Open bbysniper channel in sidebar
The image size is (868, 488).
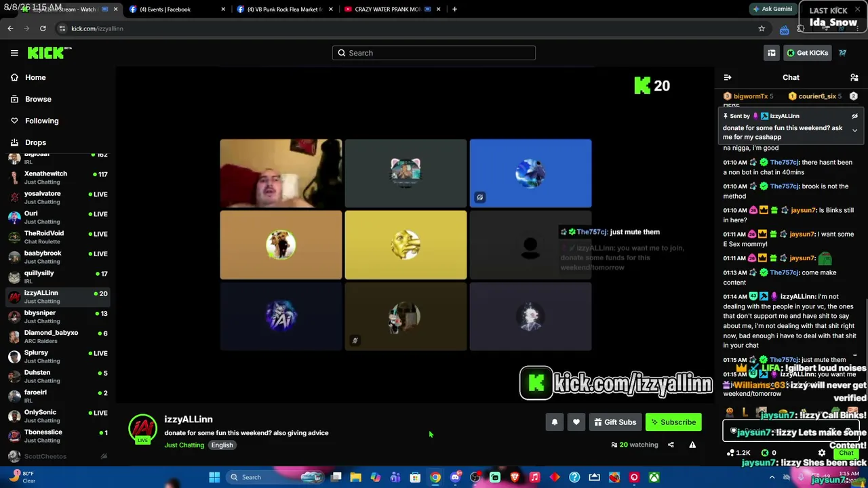tap(58, 317)
